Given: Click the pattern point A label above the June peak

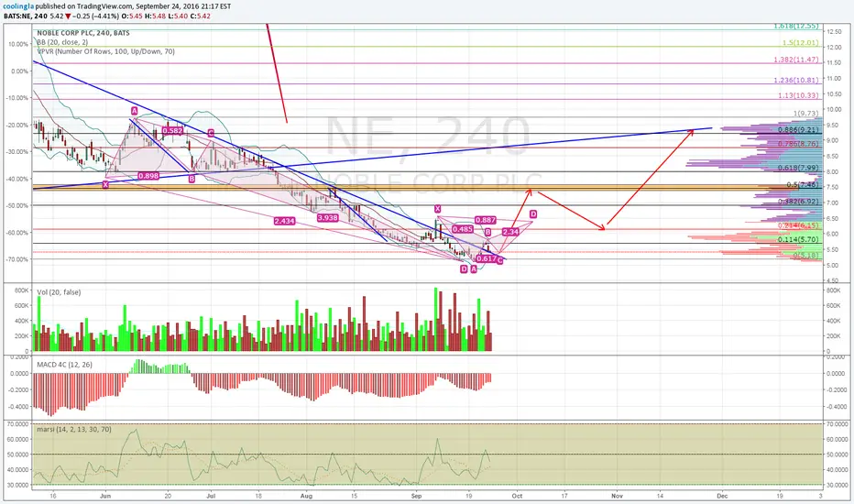Looking at the screenshot, I should 134,111.
